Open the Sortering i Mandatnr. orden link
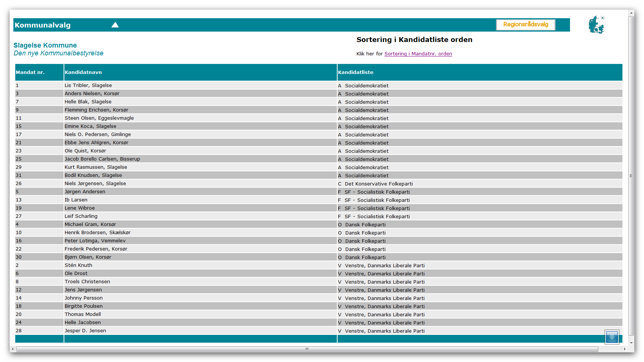 418,54
